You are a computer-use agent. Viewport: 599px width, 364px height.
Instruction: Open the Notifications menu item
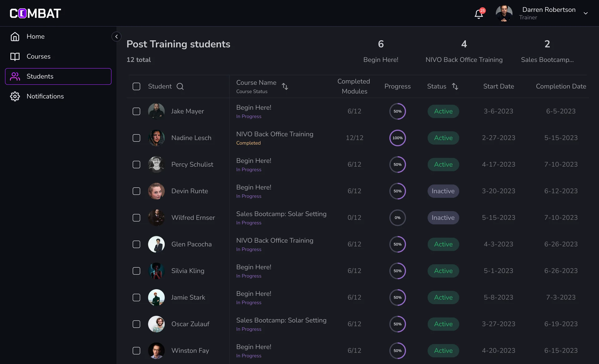coord(58,96)
